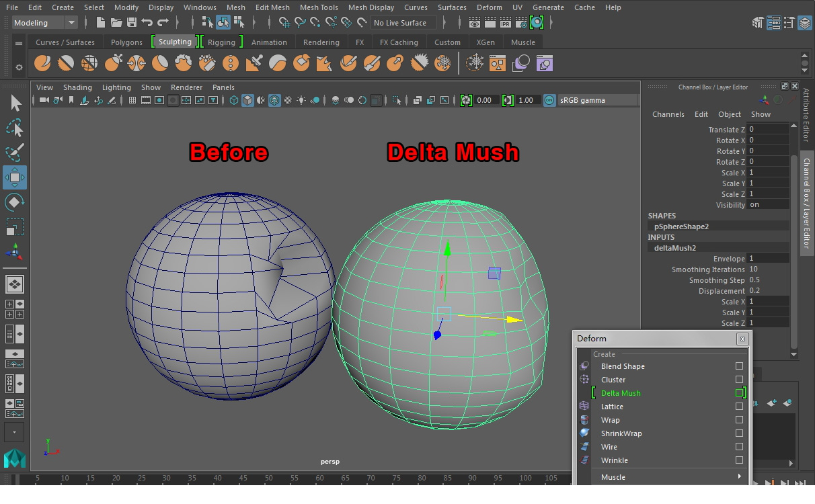The image size is (815, 504).
Task: Select the Repeat sculpt tool on the shelf
Action: pyautogui.click(x=231, y=63)
